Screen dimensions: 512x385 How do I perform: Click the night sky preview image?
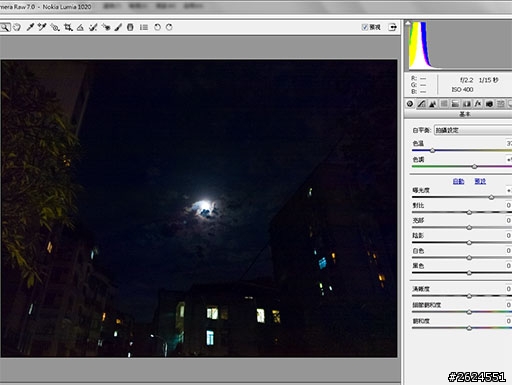point(199,209)
